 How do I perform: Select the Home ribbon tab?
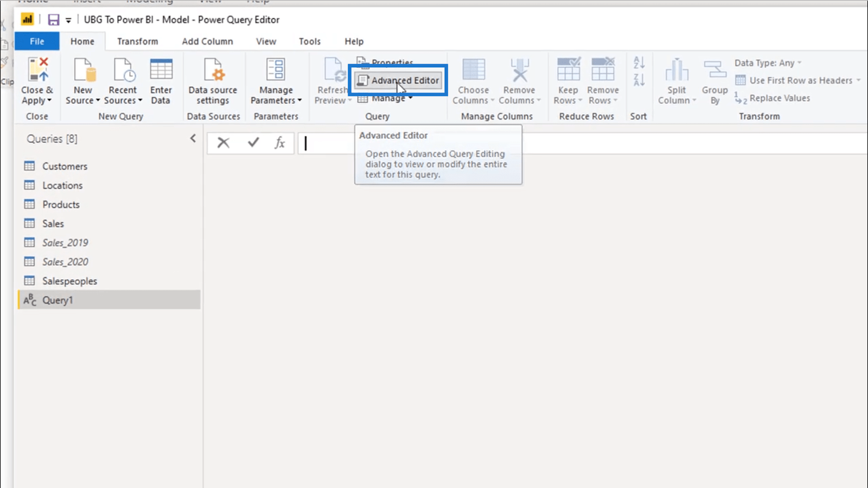click(82, 41)
